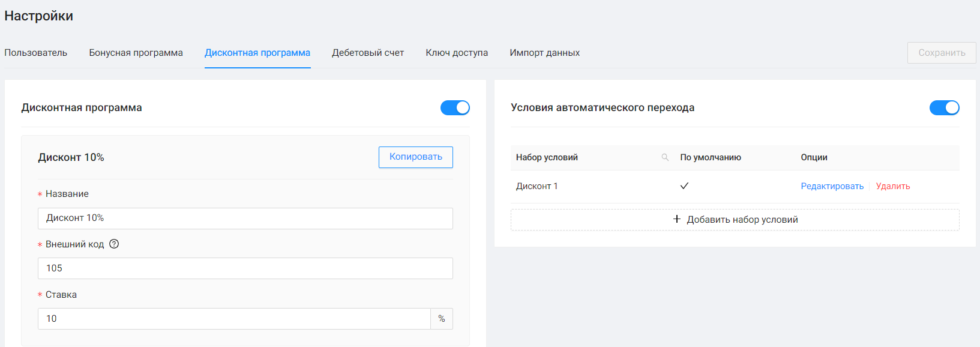Click the percent suffix in Ставка field
Screen dimensions: 980x347
442,319
